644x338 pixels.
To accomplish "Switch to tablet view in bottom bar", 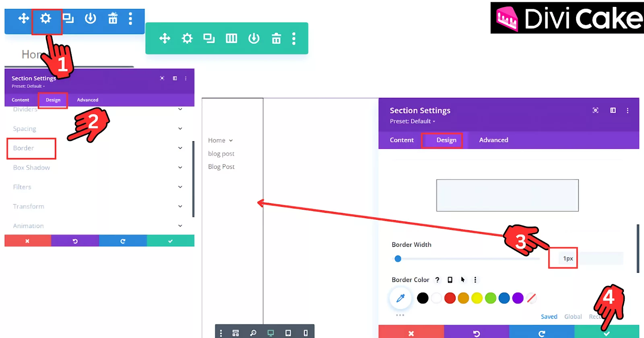I will 288,333.
